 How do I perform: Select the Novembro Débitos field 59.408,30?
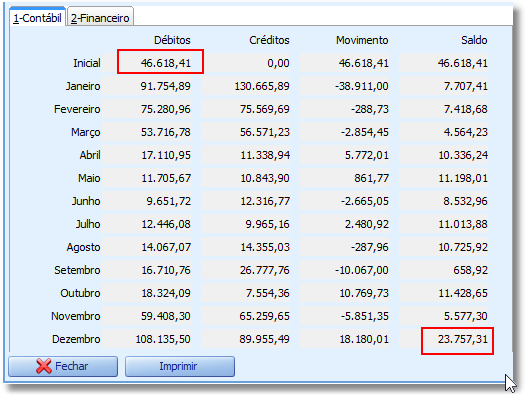(147, 316)
